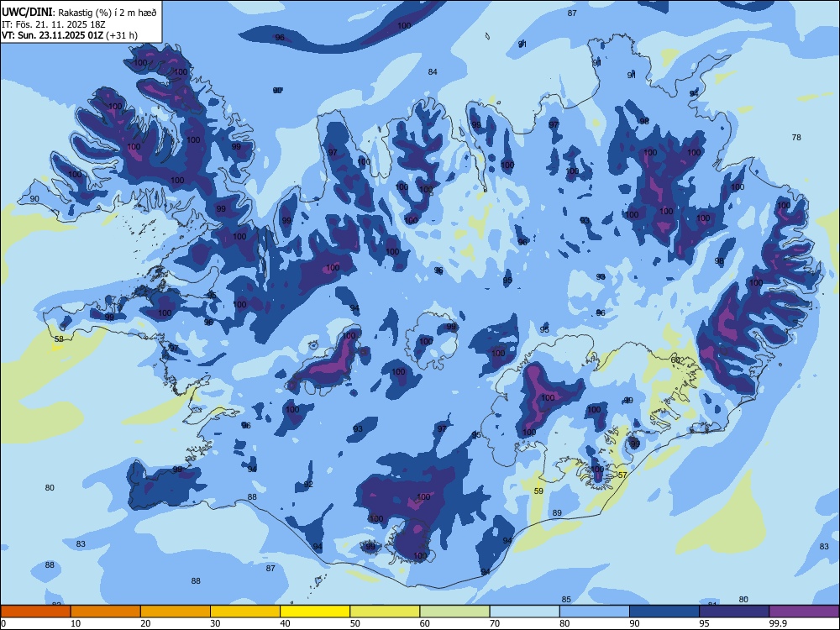Click the '10' legend scale label
The width and height of the screenshot is (840, 630).
coord(76,623)
